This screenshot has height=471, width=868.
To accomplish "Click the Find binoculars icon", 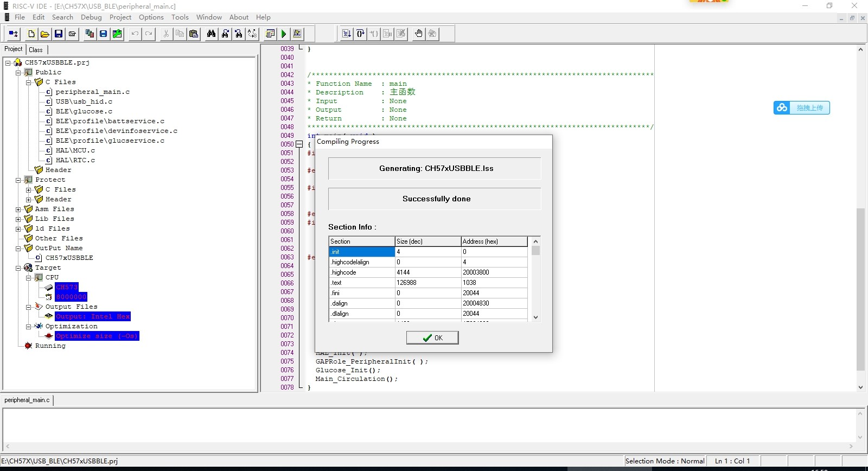I will tap(211, 34).
